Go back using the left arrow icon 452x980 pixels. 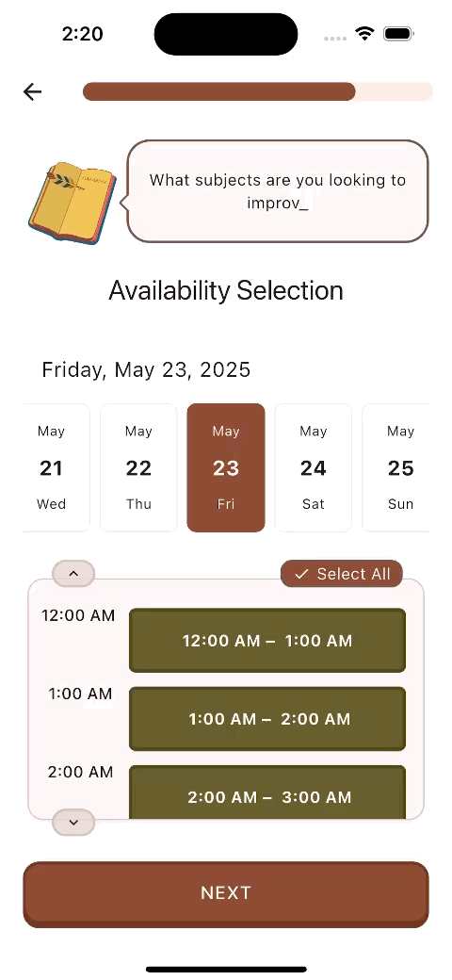point(32,92)
